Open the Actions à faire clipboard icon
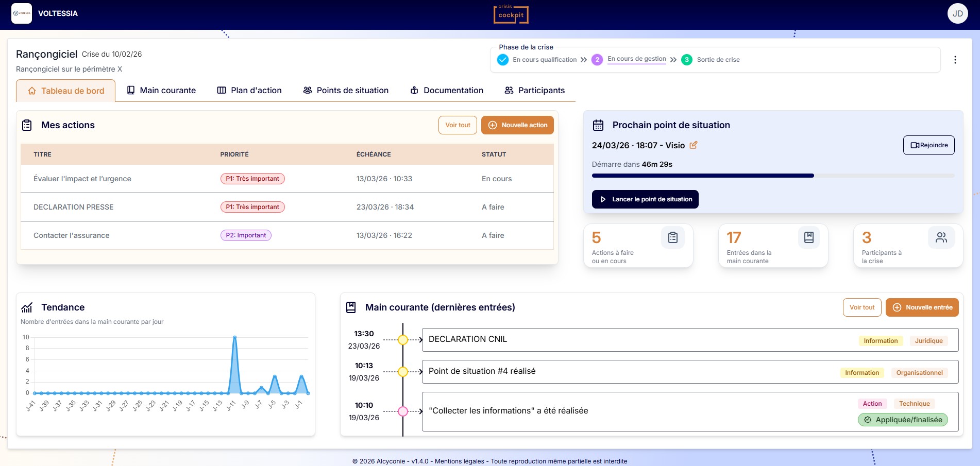This screenshot has height=466, width=980. pos(672,237)
